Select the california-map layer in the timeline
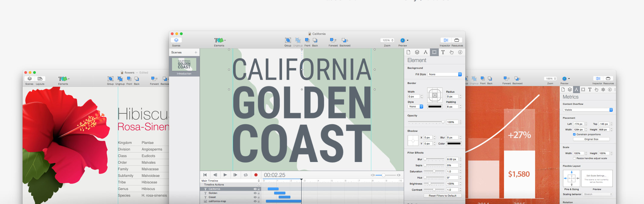The width and height of the screenshot is (644, 204). [230, 201]
